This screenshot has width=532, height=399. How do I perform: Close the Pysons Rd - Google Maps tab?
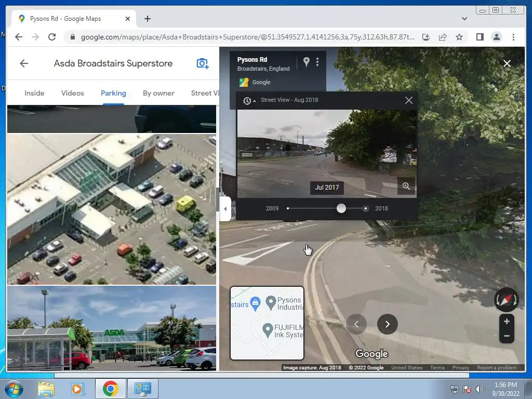coord(128,19)
